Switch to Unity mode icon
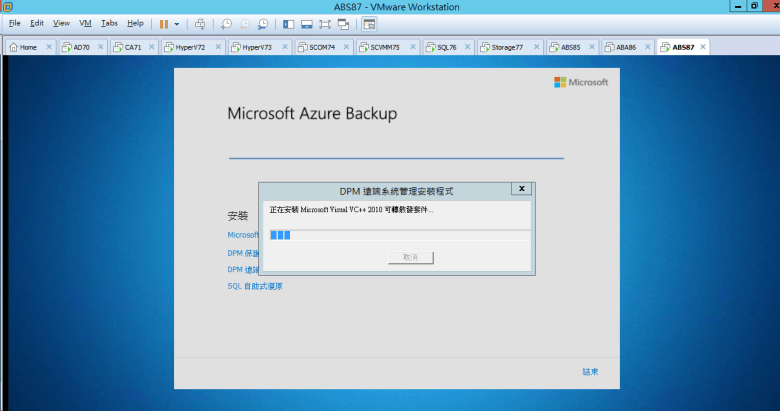This screenshot has height=411, width=780. (343, 23)
